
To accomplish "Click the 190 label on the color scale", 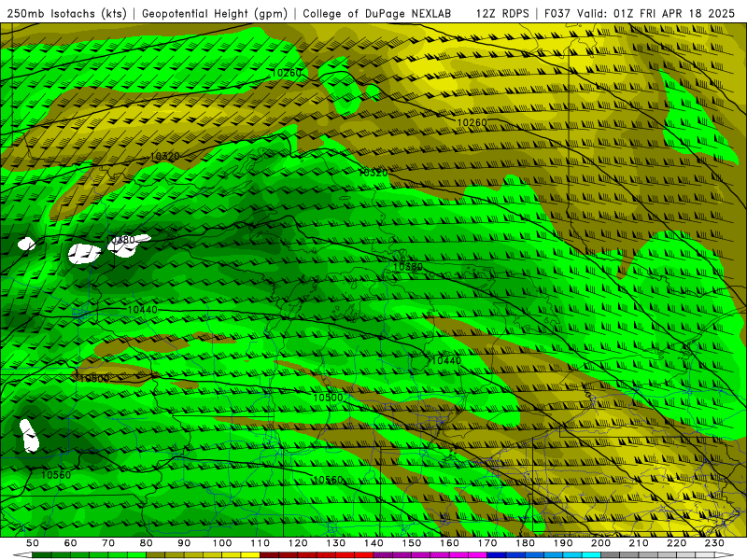I will click(x=563, y=543).
